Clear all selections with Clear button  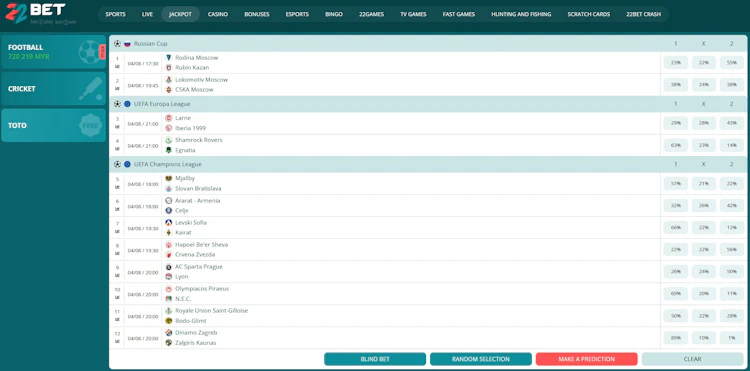[x=692, y=359]
